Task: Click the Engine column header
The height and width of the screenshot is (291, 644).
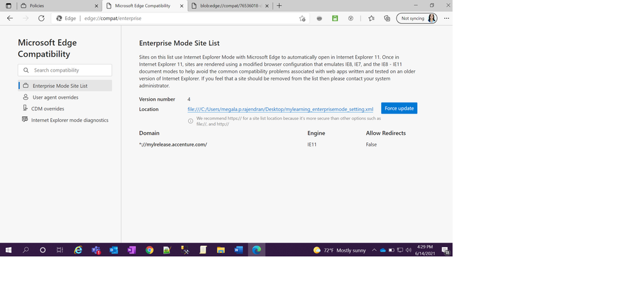Action: pyautogui.click(x=317, y=133)
